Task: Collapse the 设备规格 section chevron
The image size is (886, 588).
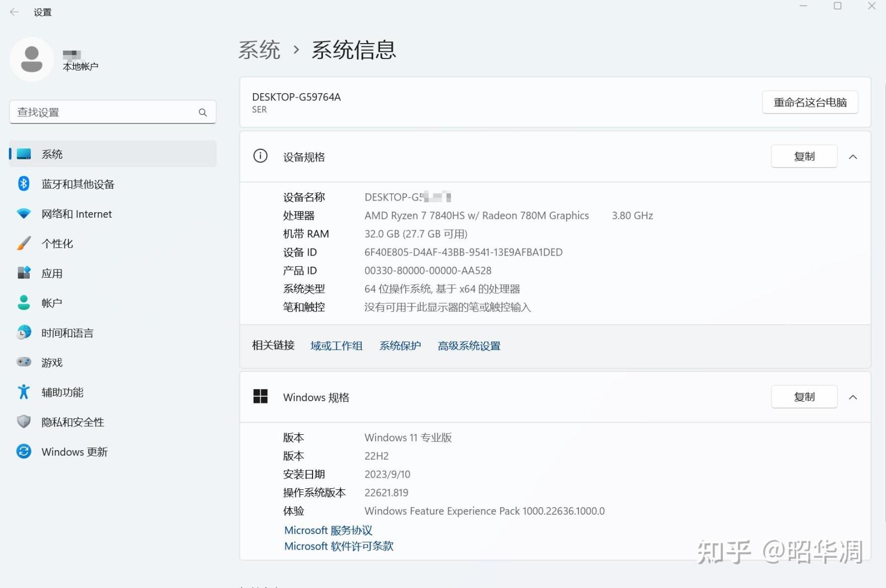Action: pos(853,157)
